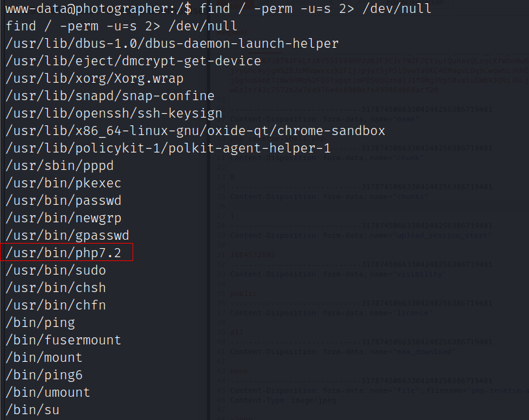Click the dbus-daemon-launch-helper path line

tap(172, 44)
